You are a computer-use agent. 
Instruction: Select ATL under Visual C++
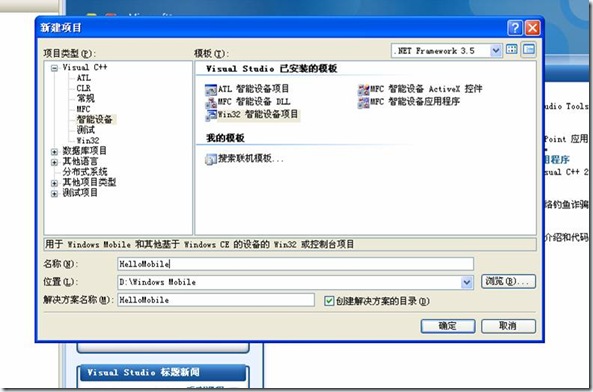84,78
